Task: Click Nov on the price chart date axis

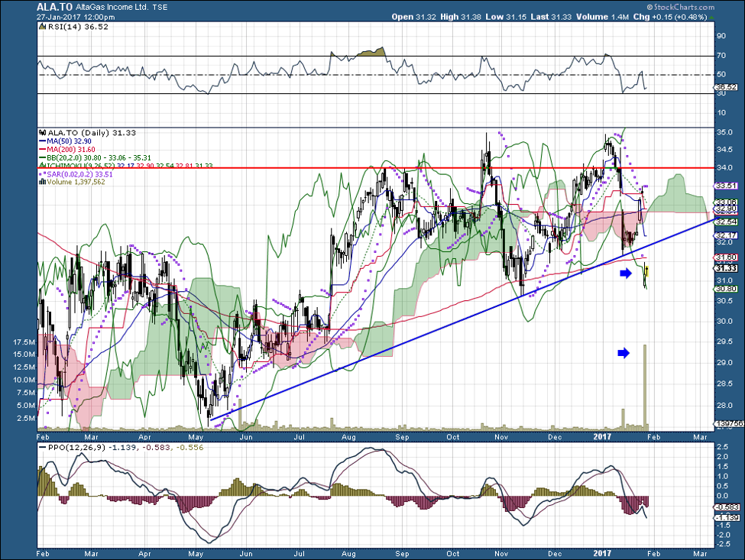Action: coord(501,437)
